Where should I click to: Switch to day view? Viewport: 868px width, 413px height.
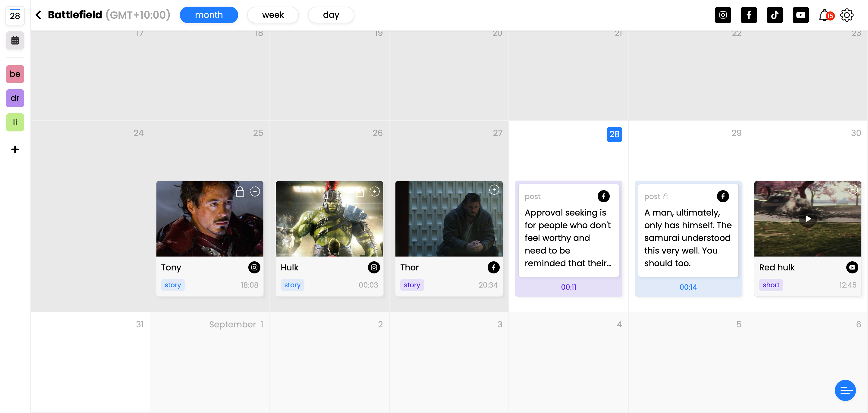pyautogui.click(x=331, y=15)
